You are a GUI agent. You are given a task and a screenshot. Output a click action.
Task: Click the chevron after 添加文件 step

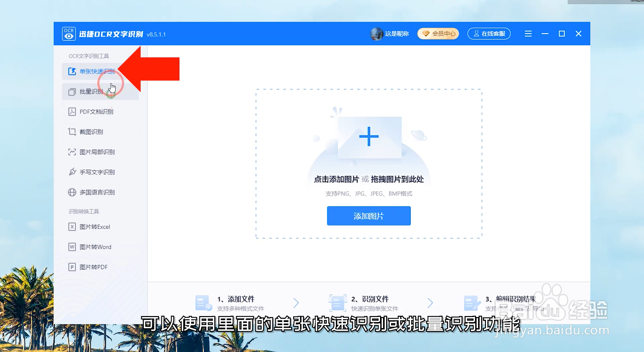[296, 303]
